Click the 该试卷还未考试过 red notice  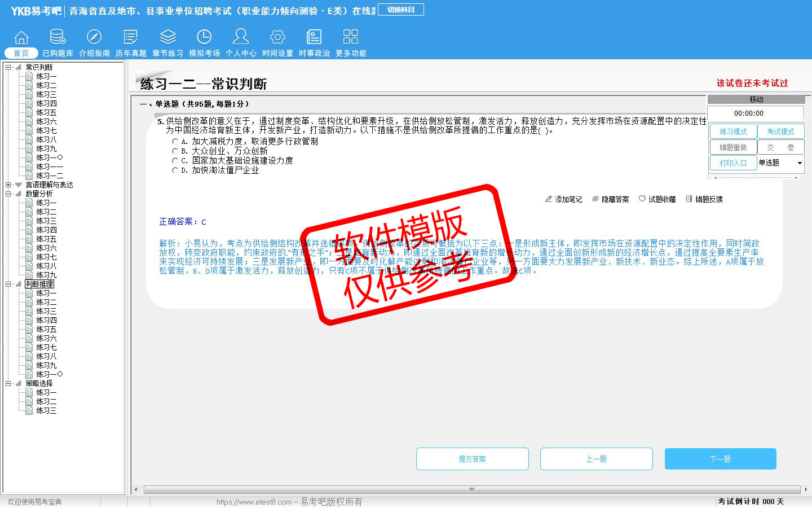click(752, 83)
